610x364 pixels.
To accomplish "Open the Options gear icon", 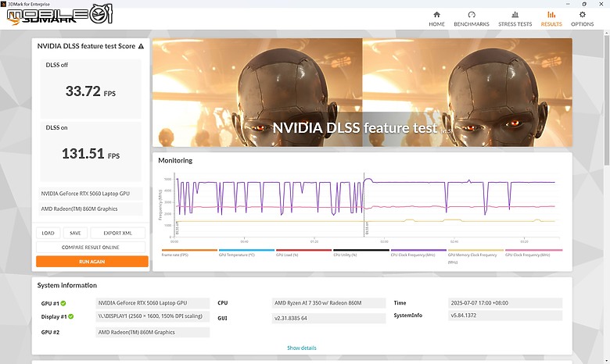I will [582, 14].
